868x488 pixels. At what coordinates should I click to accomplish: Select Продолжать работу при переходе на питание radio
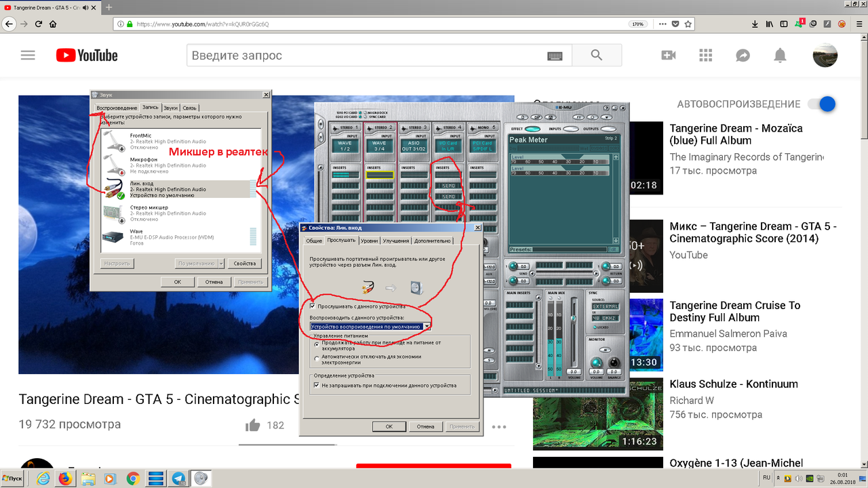pos(316,345)
